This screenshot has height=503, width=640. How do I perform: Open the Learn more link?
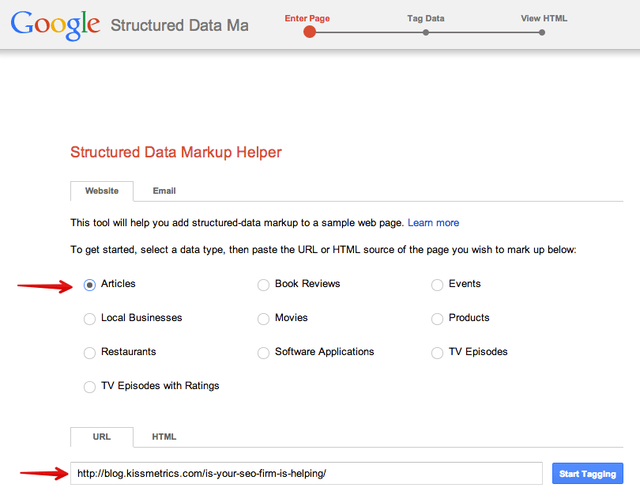coord(433,223)
